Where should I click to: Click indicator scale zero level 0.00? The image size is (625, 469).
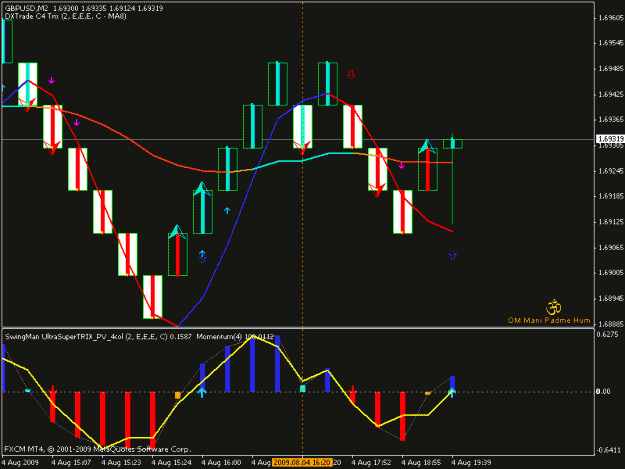[x=603, y=392]
